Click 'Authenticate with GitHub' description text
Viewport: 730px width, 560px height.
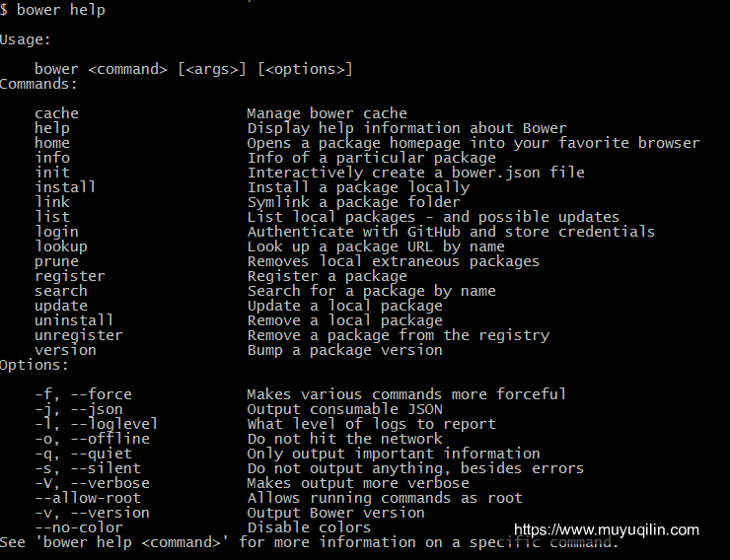click(x=354, y=232)
